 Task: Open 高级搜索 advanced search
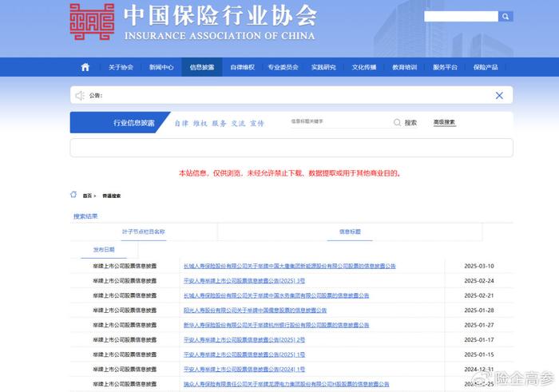pos(444,122)
